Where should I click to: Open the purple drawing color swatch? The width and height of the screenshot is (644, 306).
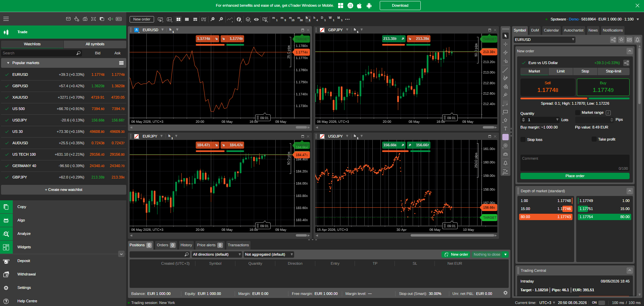(505, 137)
